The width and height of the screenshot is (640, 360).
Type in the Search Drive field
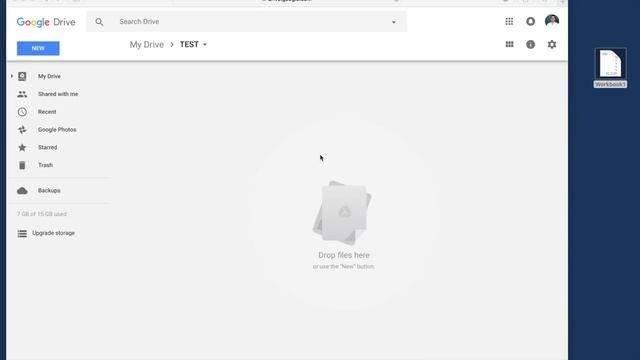point(247,22)
